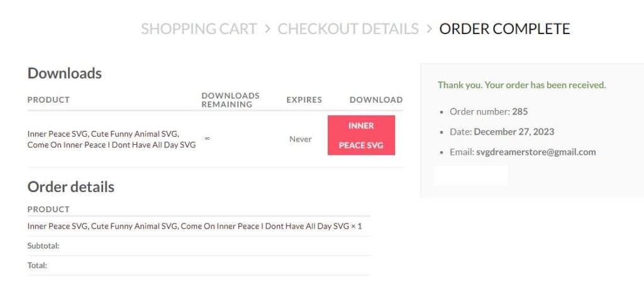Click the order number 285

pyautogui.click(x=520, y=111)
